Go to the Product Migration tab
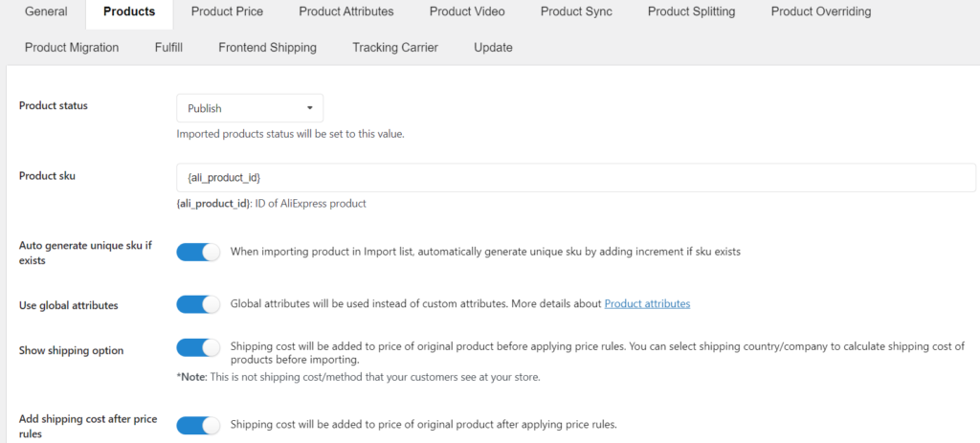 click(x=72, y=48)
